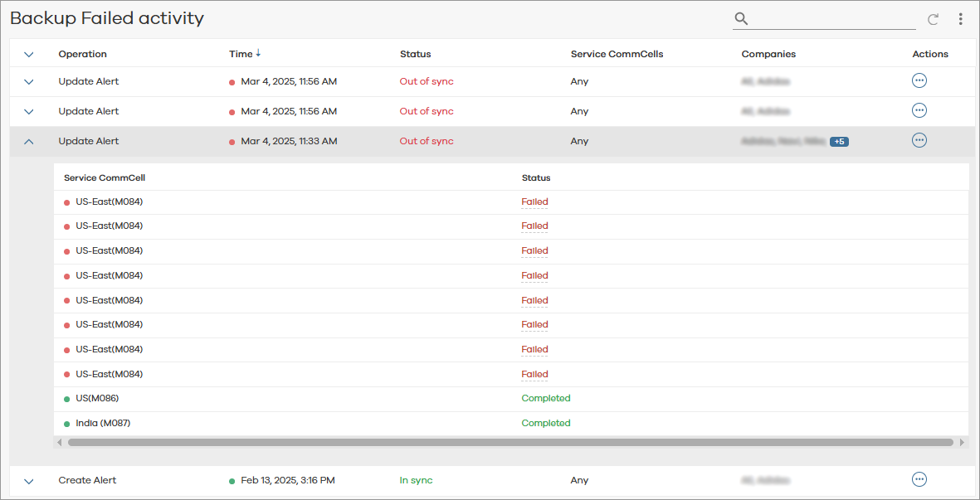Click the horizontal scrollbar thumb
The width and height of the screenshot is (980, 500).
tap(510, 443)
